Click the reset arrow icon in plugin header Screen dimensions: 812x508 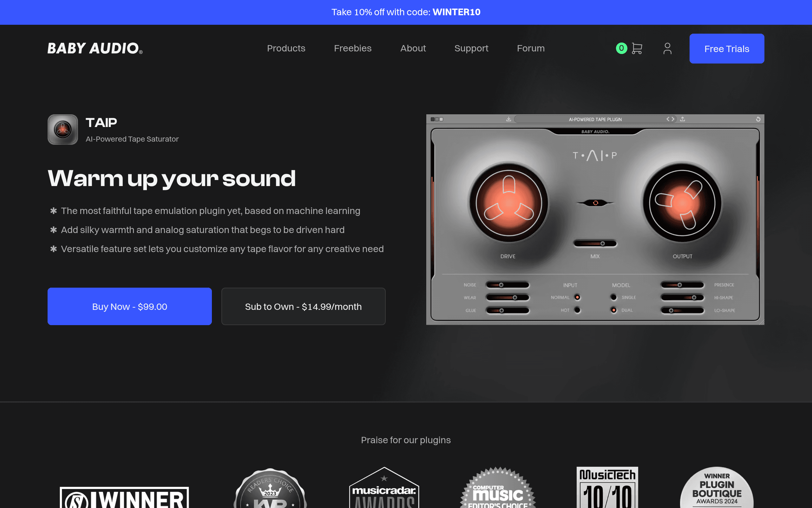tap(758, 119)
